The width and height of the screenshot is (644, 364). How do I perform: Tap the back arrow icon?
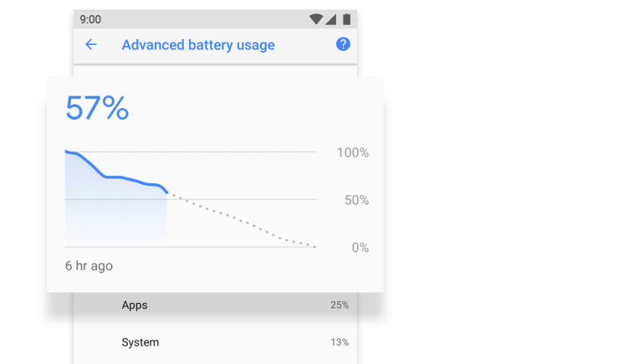coord(91,44)
